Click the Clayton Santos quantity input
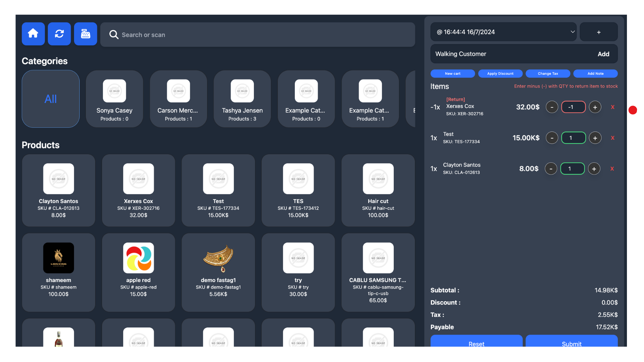 point(572,169)
